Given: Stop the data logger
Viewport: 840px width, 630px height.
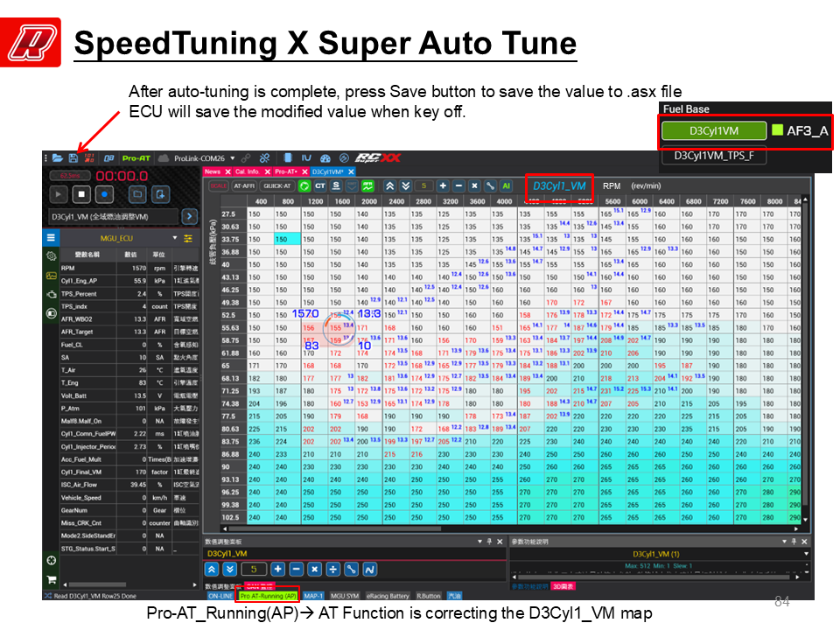Looking at the screenshot, I should point(81,194).
